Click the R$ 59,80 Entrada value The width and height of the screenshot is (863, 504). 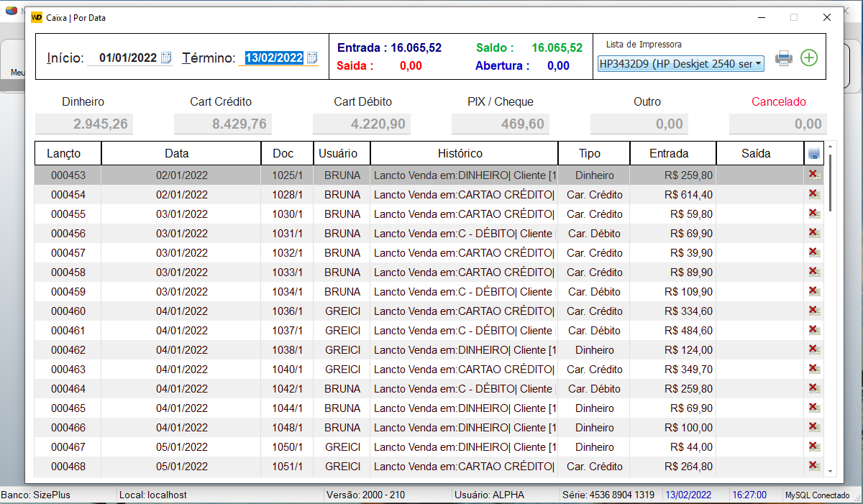[691, 214]
